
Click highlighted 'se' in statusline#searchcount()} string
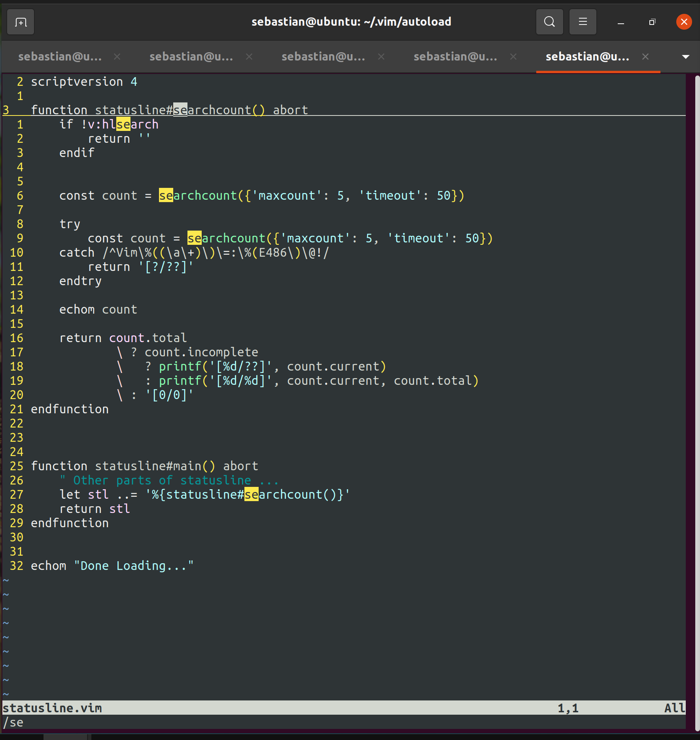coord(252,494)
